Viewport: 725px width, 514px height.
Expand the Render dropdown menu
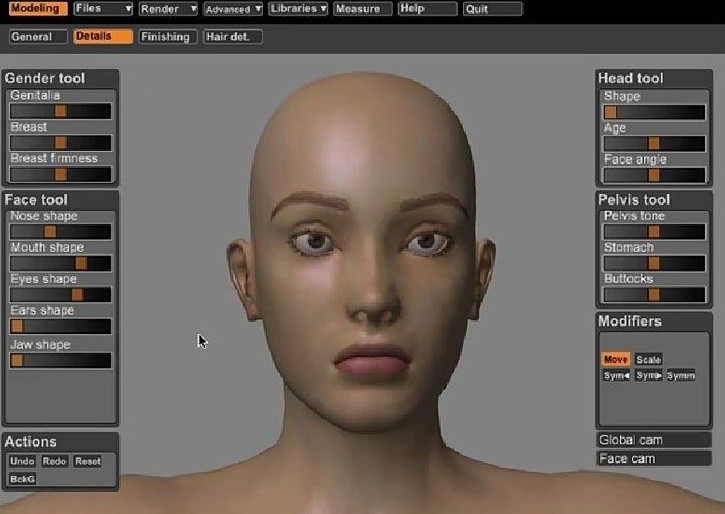click(x=167, y=9)
